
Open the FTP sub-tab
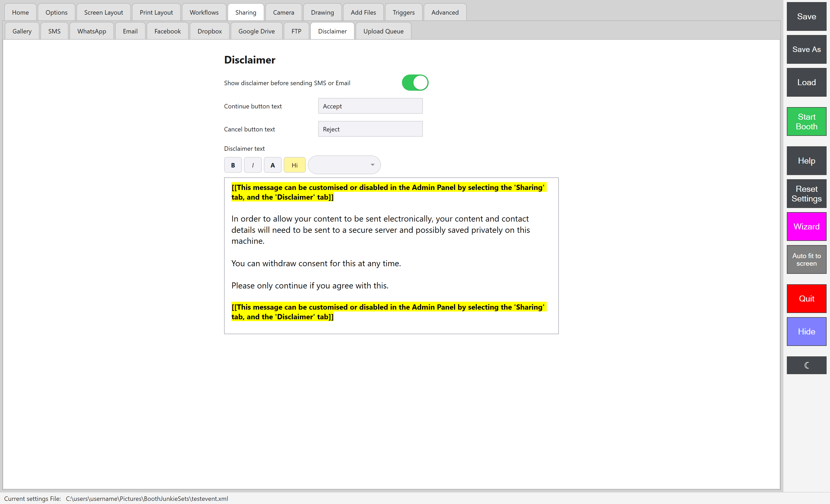[x=297, y=31]
